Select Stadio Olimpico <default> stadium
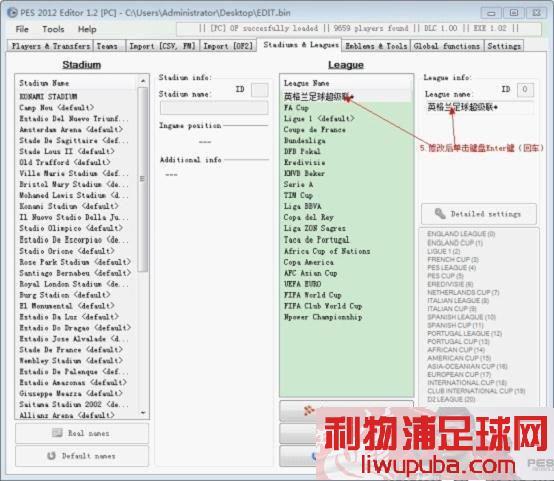Image resolution: width=554 pixels, height=481 pixels. (77, 228)
